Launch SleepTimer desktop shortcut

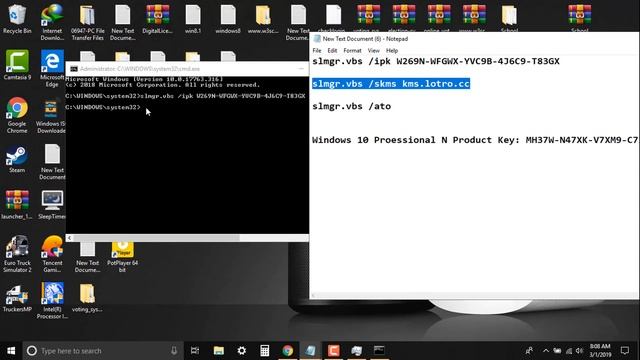click(x=52, y=204)
